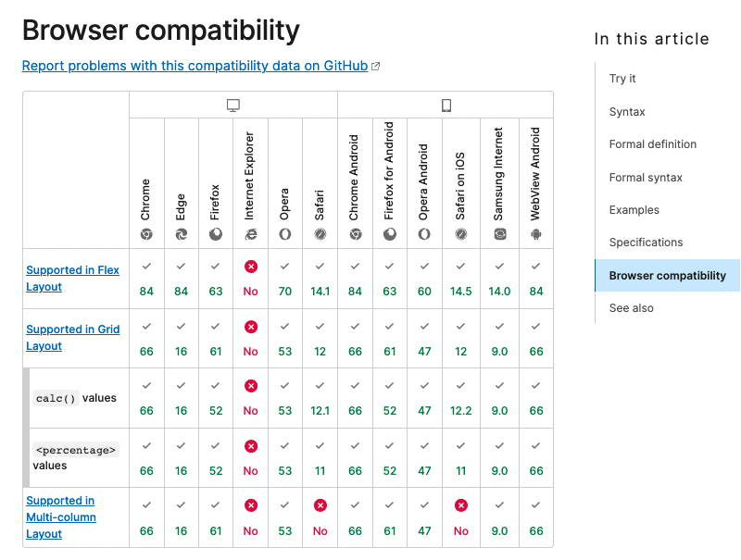The height and width of the screenshot is (560, 741).
Task: Click Multi-column Layout Chrome Android 66 cell
Action: tap(355, 518)
